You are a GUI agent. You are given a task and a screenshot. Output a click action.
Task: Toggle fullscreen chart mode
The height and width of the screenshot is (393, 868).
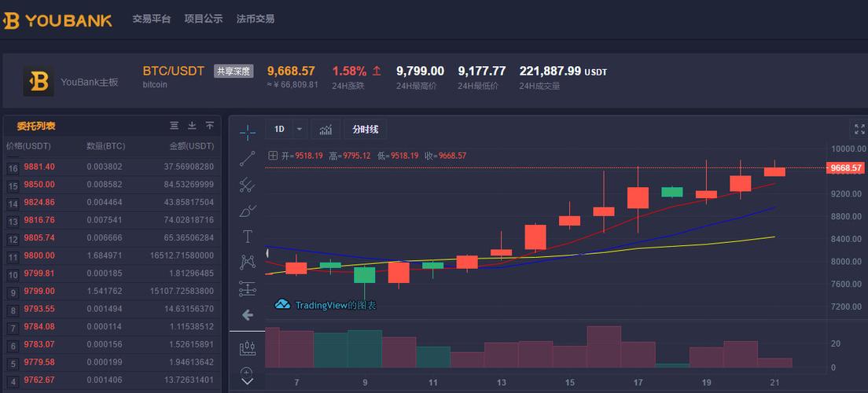[x=859, y=129]
